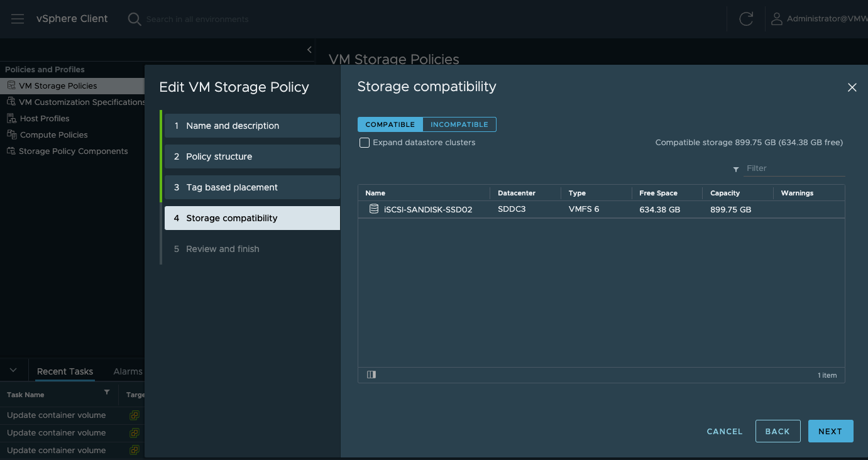Image resolution: width=868 pixels, height=460 pixels.
Task: Click the Cancel button
Action: [x=725, y=431]
